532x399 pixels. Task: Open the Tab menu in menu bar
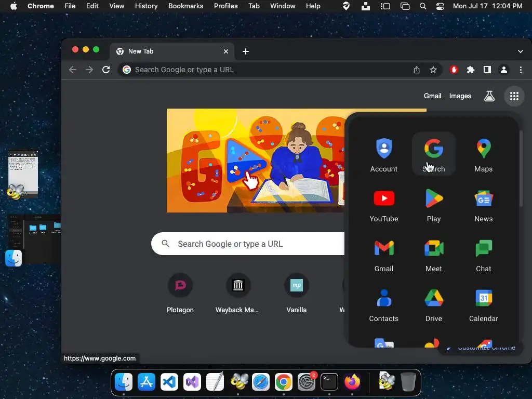point(254,6)
